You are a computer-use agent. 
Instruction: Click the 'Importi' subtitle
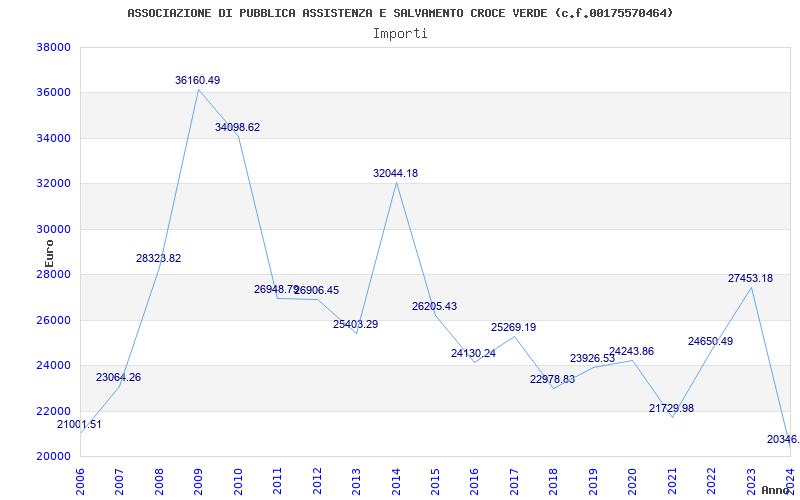coord(400,34)
